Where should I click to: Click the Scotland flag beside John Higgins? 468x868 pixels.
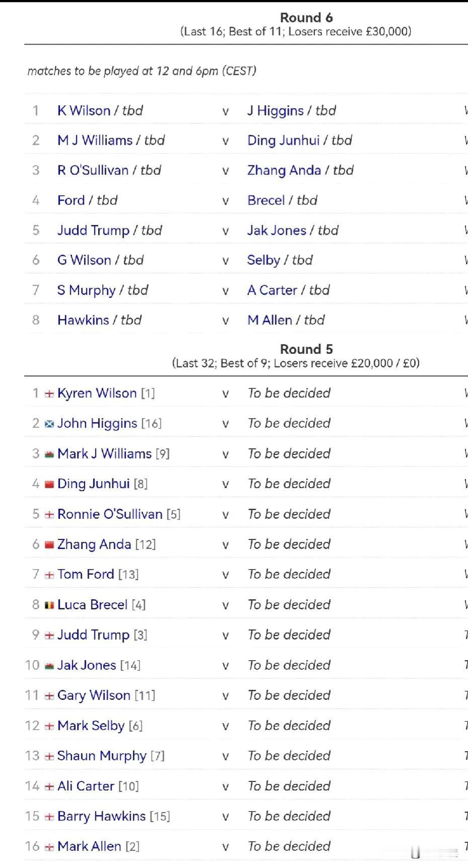[x=49, y=424]
